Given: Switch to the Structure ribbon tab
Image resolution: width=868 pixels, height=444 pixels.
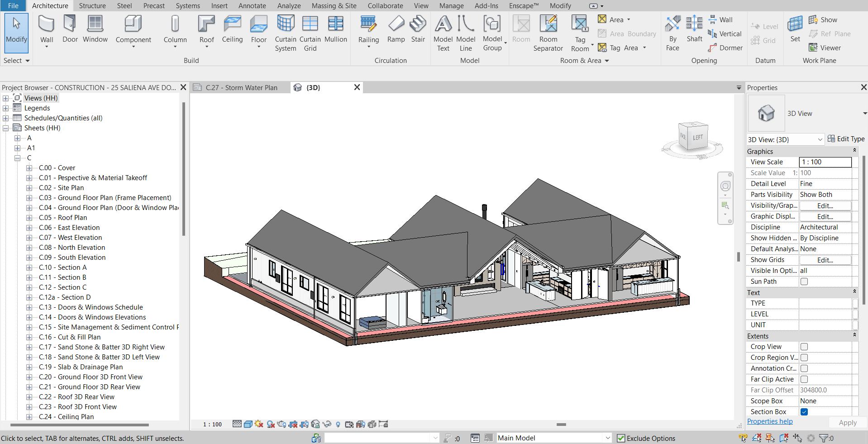Looking at the screenshot, I should click(x=92, y=5).
